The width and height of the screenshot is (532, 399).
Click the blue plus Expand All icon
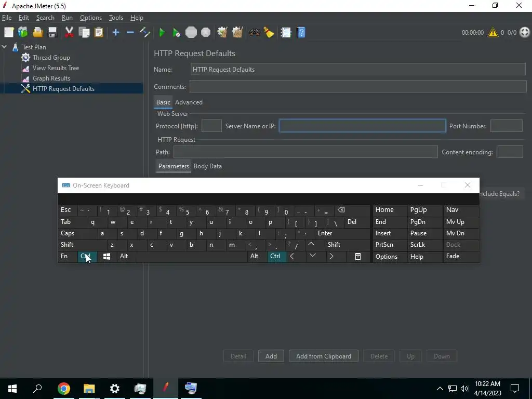tap(116, 33)
